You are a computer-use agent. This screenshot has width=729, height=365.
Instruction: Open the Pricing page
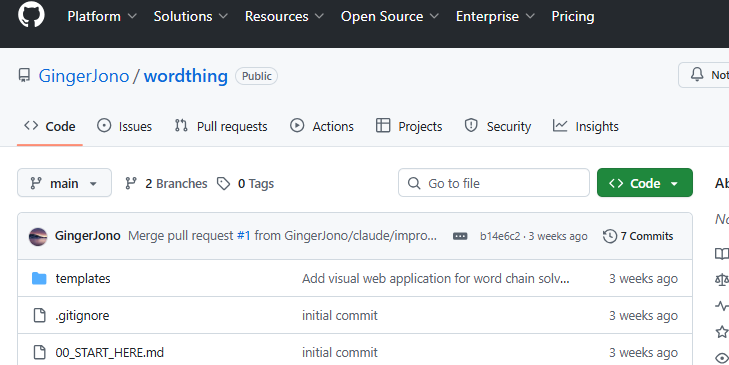click(573, 16)
